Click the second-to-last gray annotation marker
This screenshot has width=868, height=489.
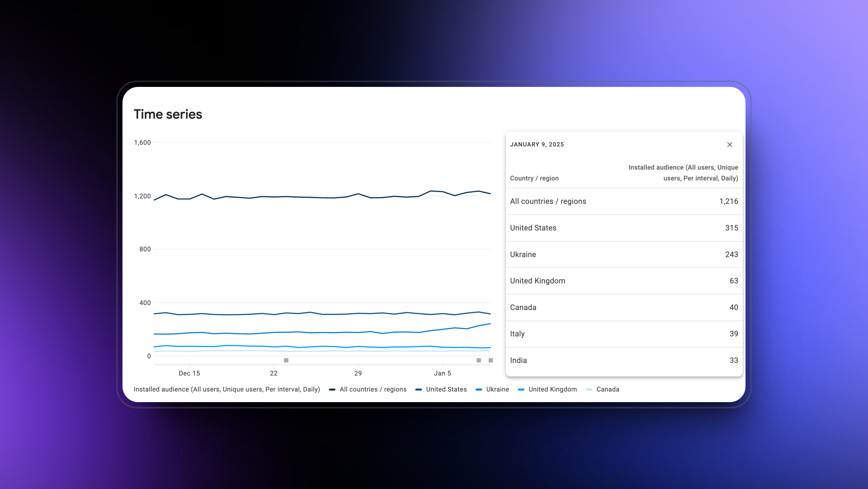(x=478, y=360)
